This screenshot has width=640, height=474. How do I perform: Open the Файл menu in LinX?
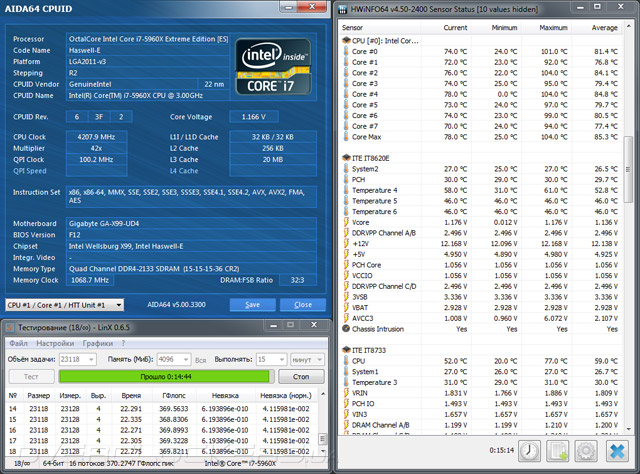click(x=18, y=343)
